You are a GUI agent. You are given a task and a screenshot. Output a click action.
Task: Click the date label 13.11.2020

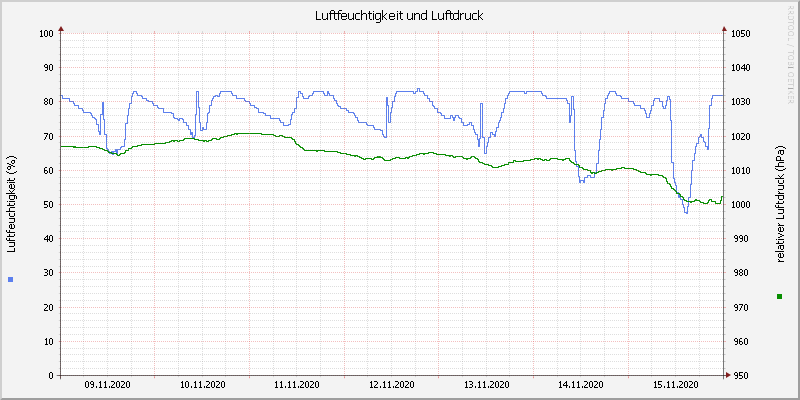pyautogui.click(x=486, y=384)
